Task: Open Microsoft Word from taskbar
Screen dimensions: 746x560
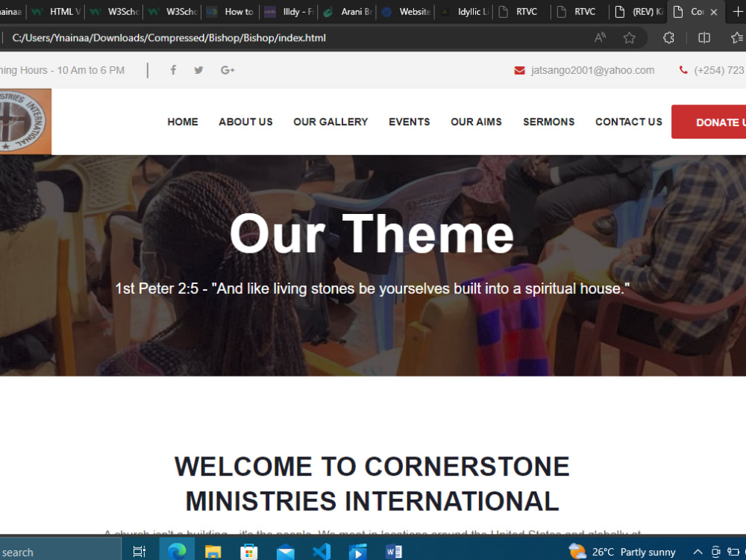Action: pos(394,552)
